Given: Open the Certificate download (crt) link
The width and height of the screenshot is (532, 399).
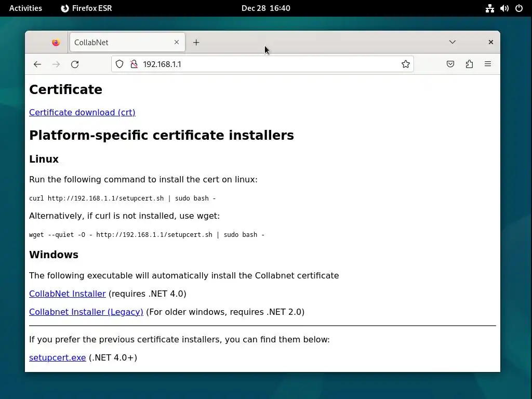Looking at the screenshot, I should (x=82, y=112).
